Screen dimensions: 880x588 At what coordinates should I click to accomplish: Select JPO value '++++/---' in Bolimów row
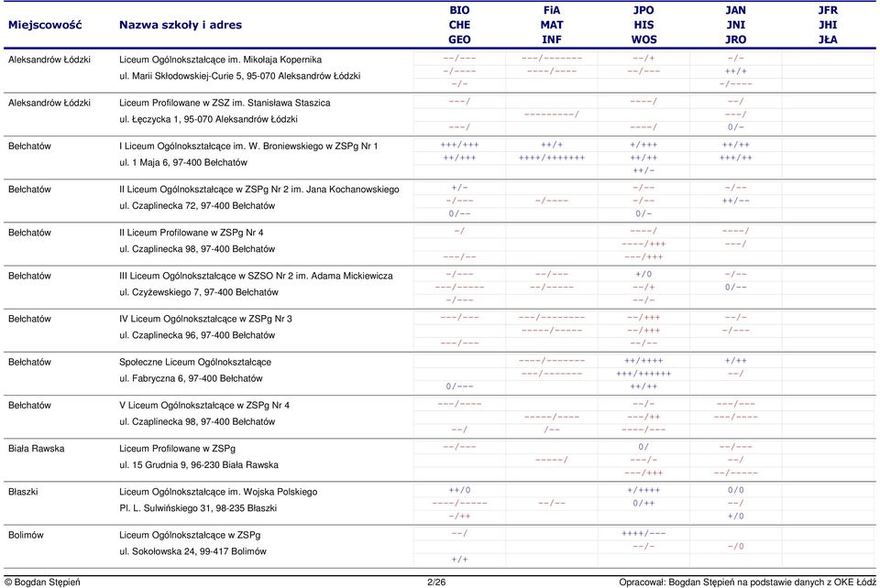point(643,533)
